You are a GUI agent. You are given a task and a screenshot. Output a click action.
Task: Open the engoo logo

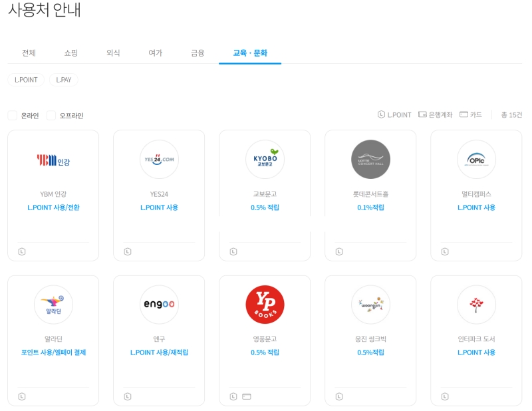[159, 305]
